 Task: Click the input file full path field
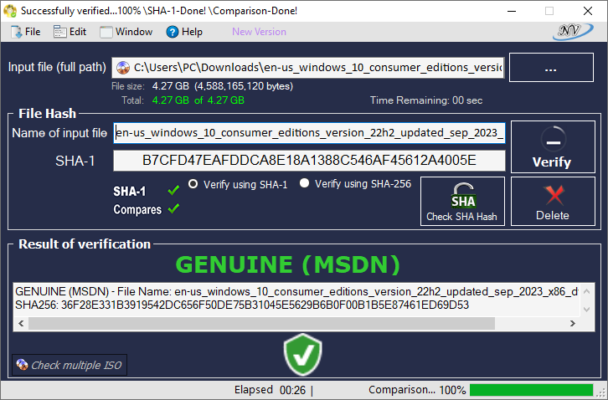tap(308, 67)
